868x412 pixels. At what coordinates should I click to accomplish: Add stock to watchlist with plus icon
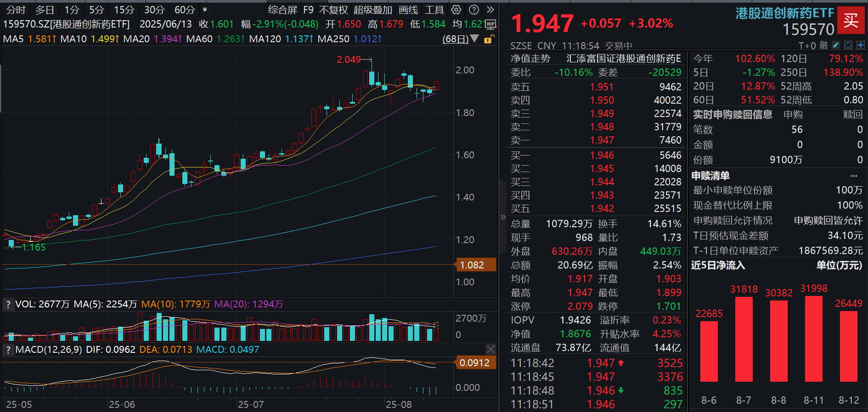[860, 45]
